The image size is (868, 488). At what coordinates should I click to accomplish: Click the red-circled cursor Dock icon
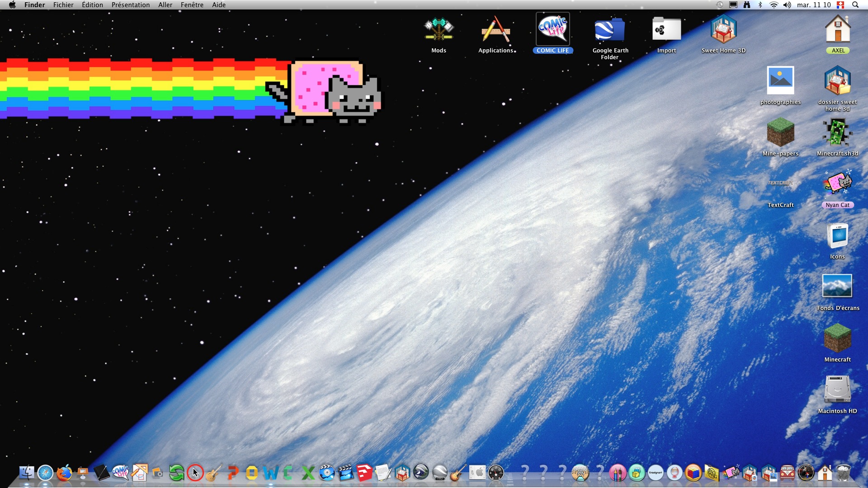pos(195,473)
